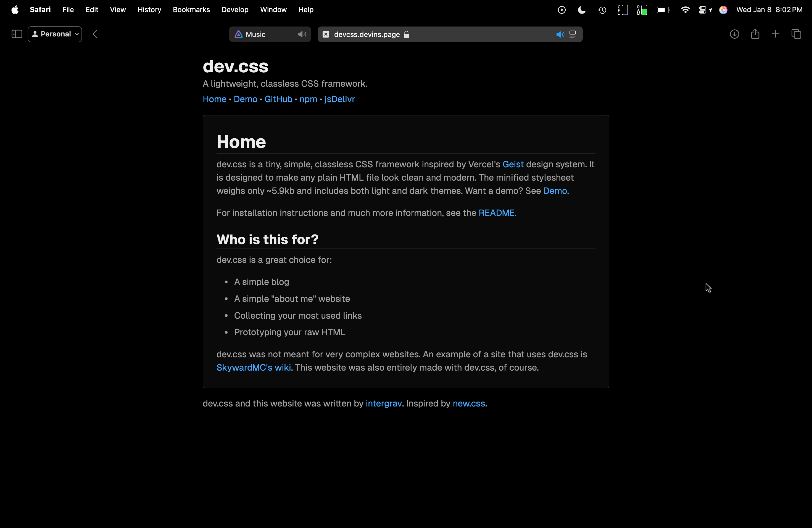Open the GitHub link for dev.css
This screenshot has width=812, height=528.
pos(278,99)
